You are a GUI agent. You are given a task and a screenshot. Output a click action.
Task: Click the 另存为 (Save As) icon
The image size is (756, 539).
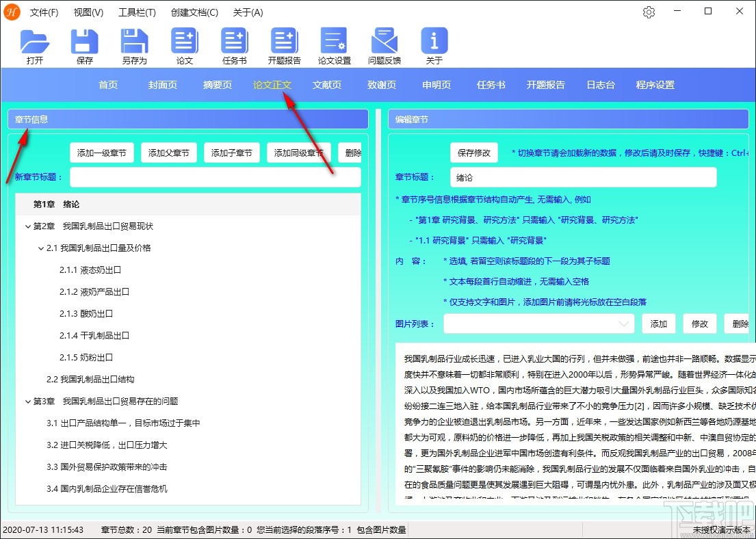(x=134, y=43)
